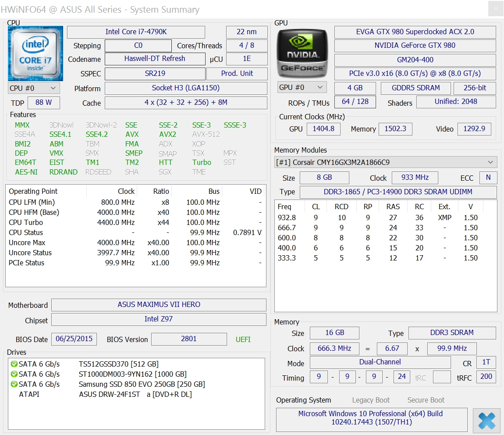
Task: Click the green check beside Samsung SSD 850 EVO
Action: 14,384
